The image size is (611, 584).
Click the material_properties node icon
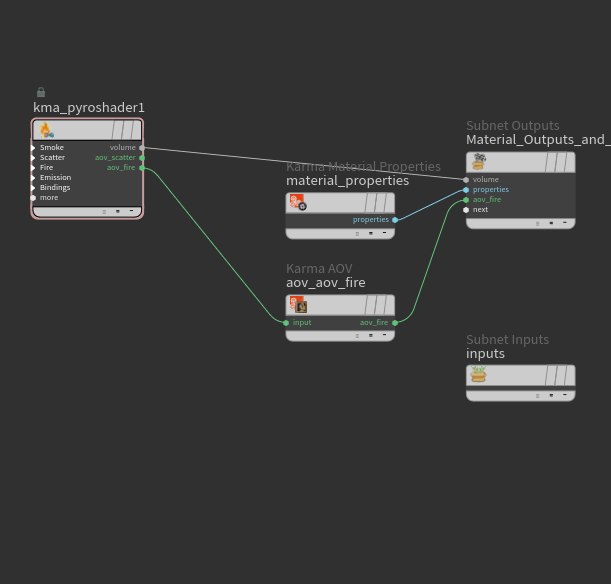[x=298, y=203]
